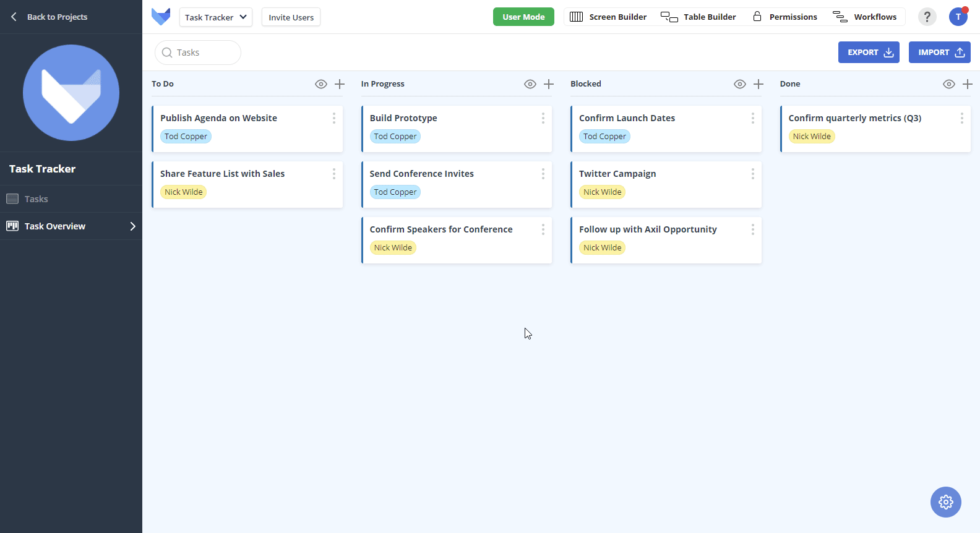Open options for Confirm Launch Dates card
Image resolution: width=980 pixels, height=533 pixels.
(x=753, y=118)
